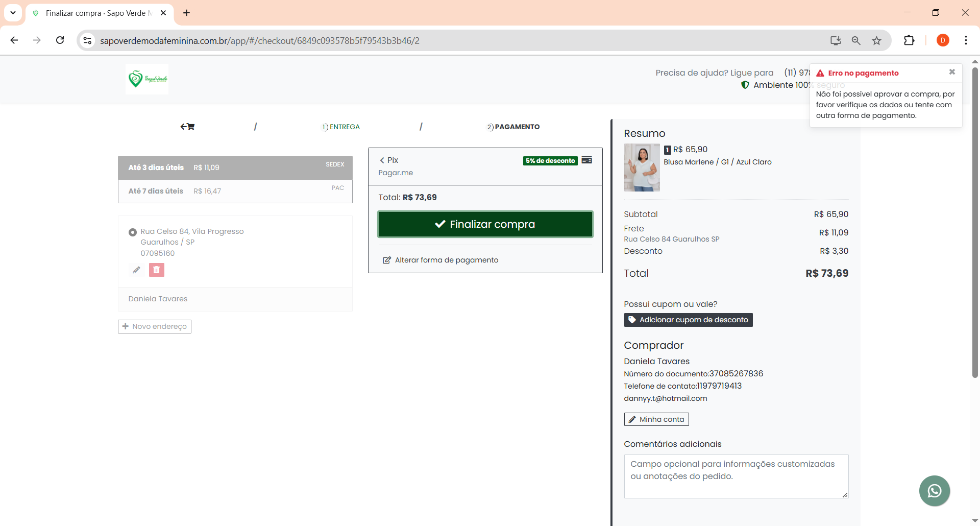Close the 'Erro no pagamento' notification
This screenshot has height=526, width=980.
[x=952, y=72]
